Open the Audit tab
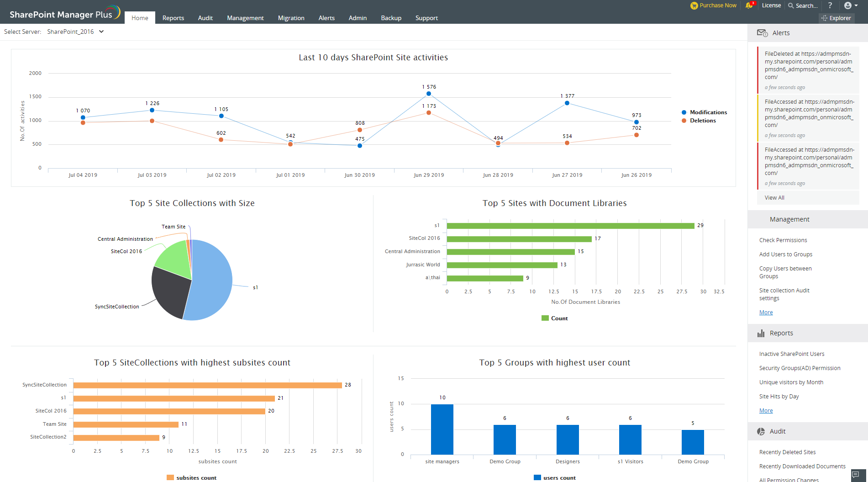This screenshot has width=868, height=482. tap(205, 18)
